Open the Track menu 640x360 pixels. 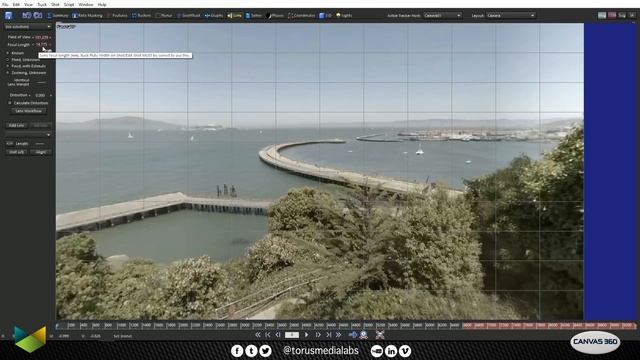[42, 4]
